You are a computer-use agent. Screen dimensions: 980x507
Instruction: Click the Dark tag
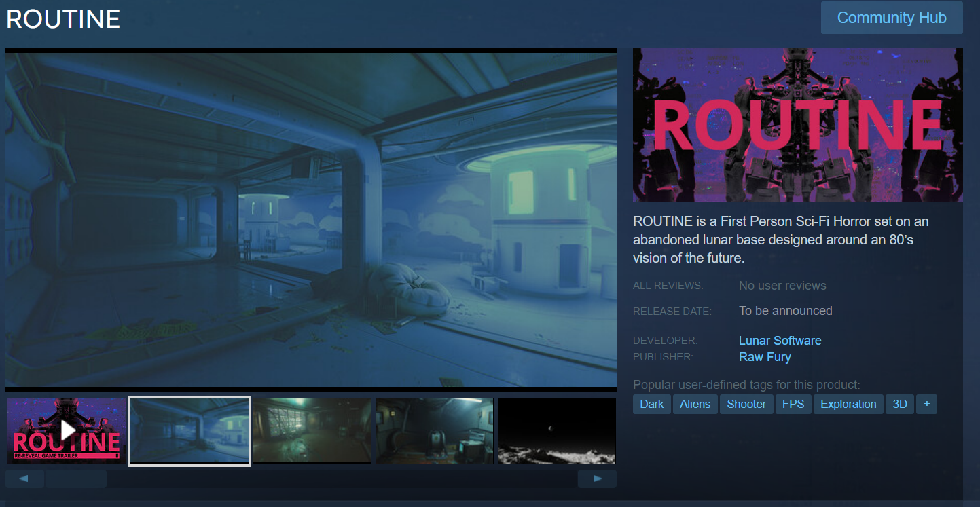pos(652,404)
